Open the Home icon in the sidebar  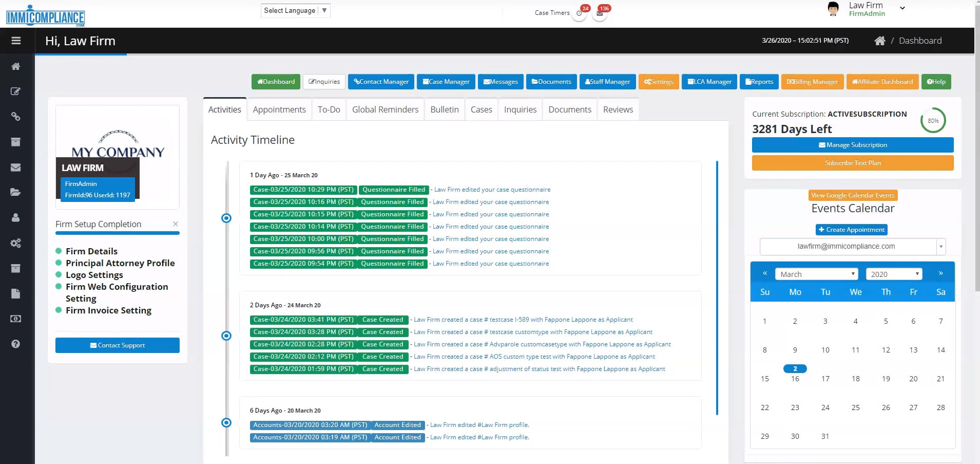tap(16, 66)
